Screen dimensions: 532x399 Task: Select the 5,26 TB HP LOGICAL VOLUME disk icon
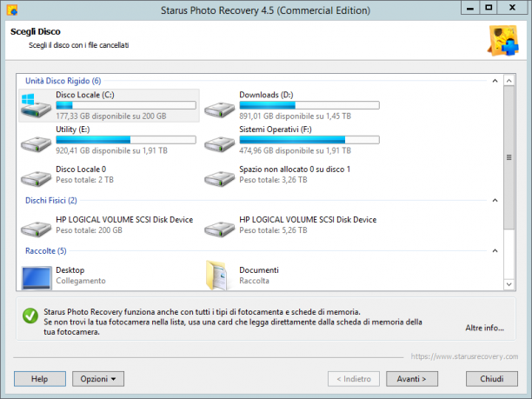tap(220, 229)
